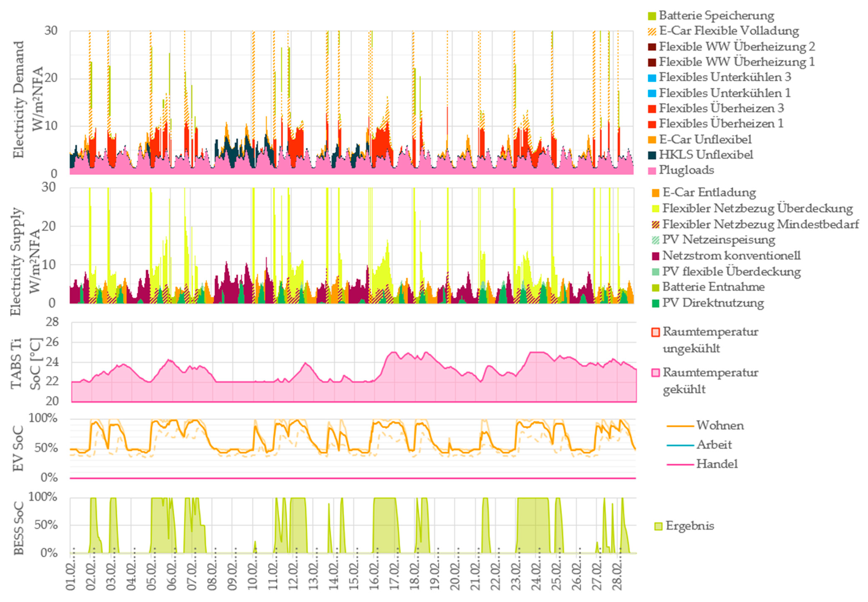868x602 pixels.
Task: Click the E-Car Flexible Volladung hatched swatch
Action: coord(652,32)
